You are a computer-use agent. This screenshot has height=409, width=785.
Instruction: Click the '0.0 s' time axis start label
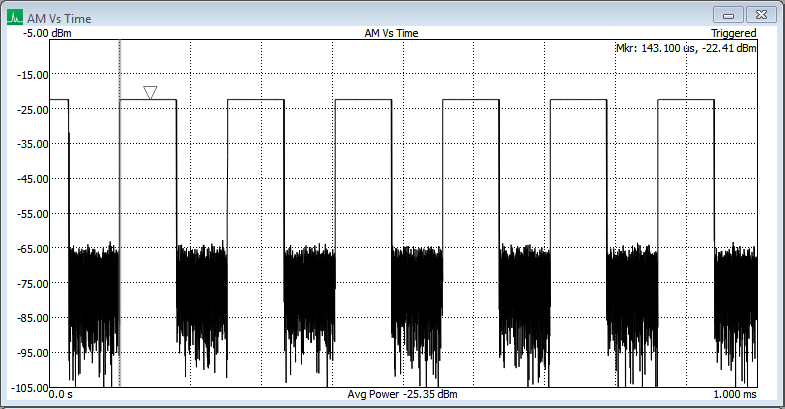tap(61, 394)
